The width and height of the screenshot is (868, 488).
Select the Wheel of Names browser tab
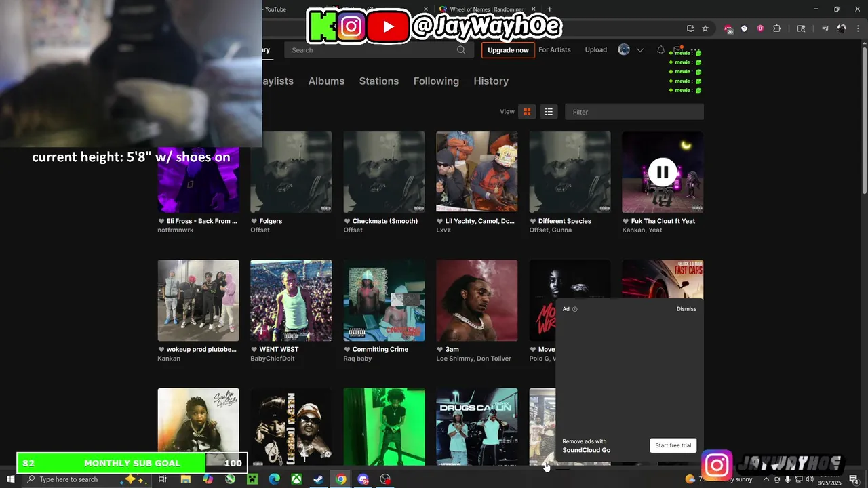487,9
